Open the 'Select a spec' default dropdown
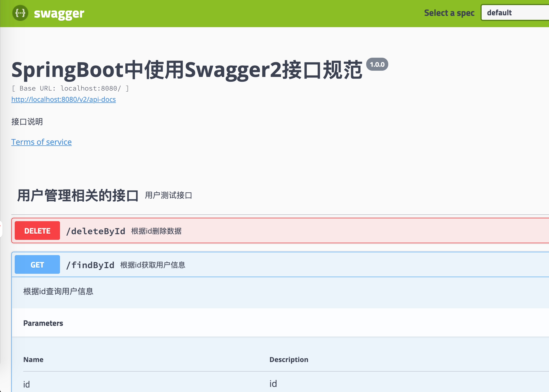The height and width of the screenshot is (392, 549). tap(515, 13)
